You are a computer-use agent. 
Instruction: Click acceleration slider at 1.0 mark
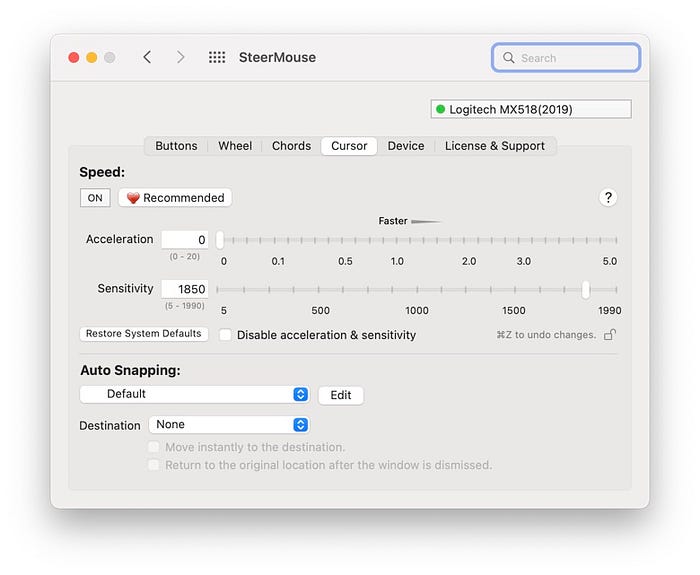click(x=396, y=240)
